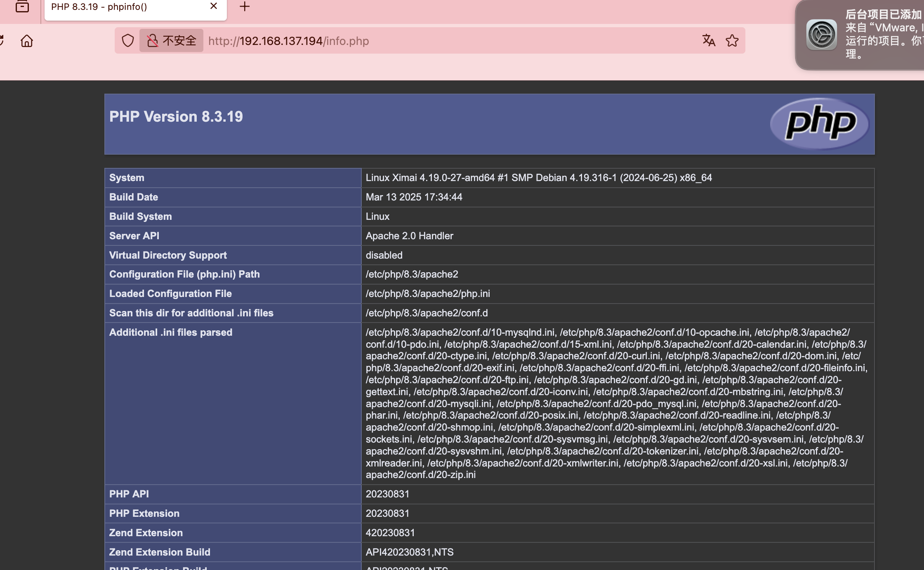924x570 pixels.
Task: Click Configuration File (php.ini) Path label
Action: click(184, 274)
